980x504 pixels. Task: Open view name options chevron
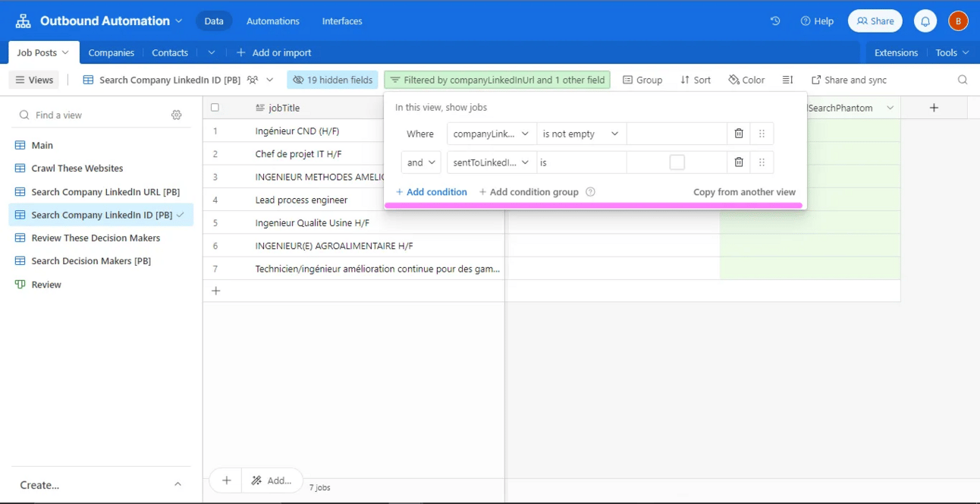(x=270, y=80)
